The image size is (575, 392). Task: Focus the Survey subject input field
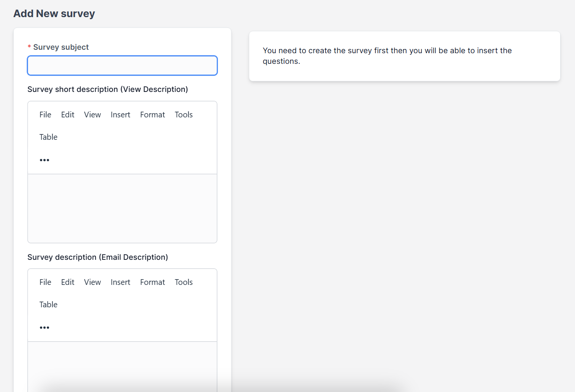tap(122, 66)
